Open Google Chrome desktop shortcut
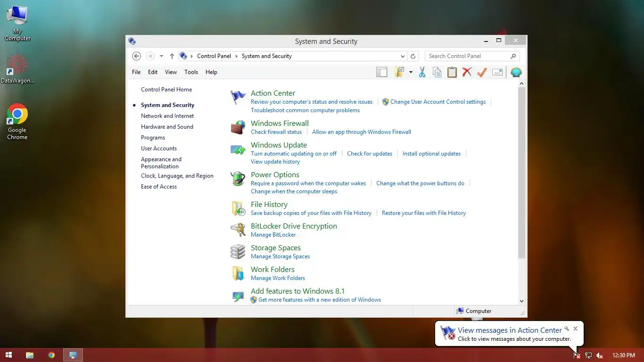This screenshot has width=644, height=362. [17, 122]
